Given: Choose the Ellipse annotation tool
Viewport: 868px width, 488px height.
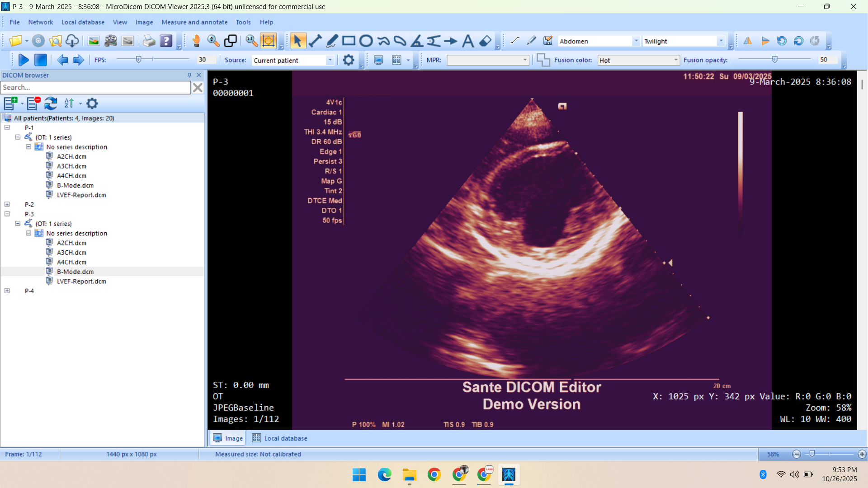Looking at the screenshot, I should 366,41.
